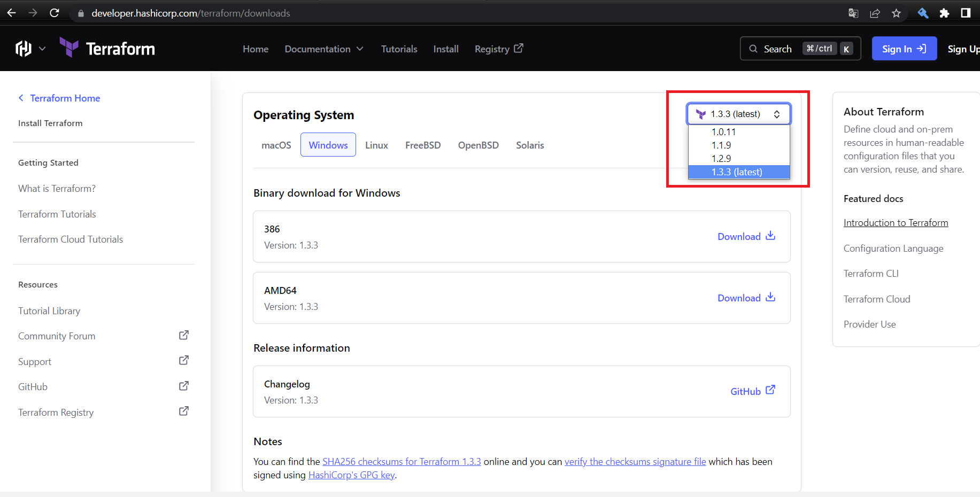980x497 pixels.
Task: Switch to the OpenBSD tab
Action: (479, 145)
